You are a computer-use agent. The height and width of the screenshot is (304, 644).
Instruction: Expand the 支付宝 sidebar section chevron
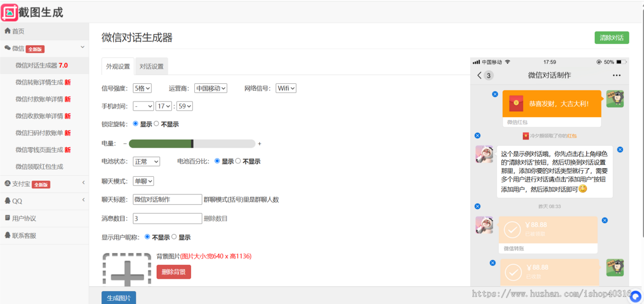coord(83,183)
